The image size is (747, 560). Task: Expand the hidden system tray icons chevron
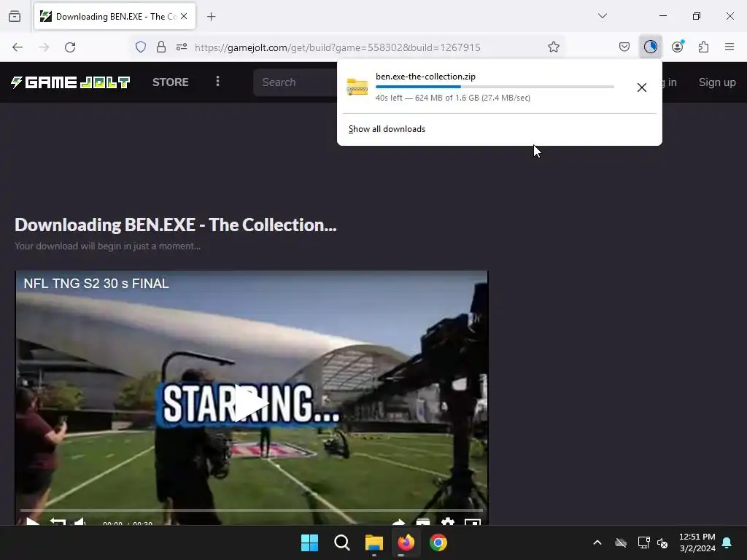click(x=597, y=542)
